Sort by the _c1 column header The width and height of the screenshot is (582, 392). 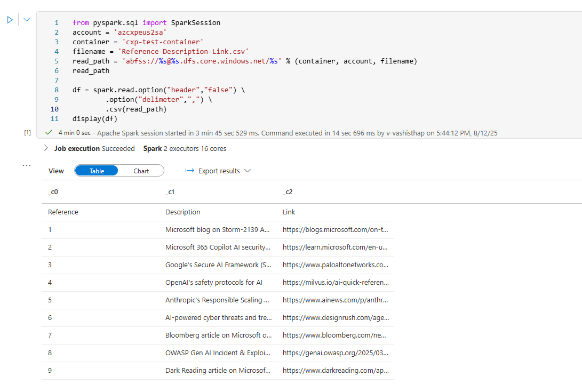170,192
